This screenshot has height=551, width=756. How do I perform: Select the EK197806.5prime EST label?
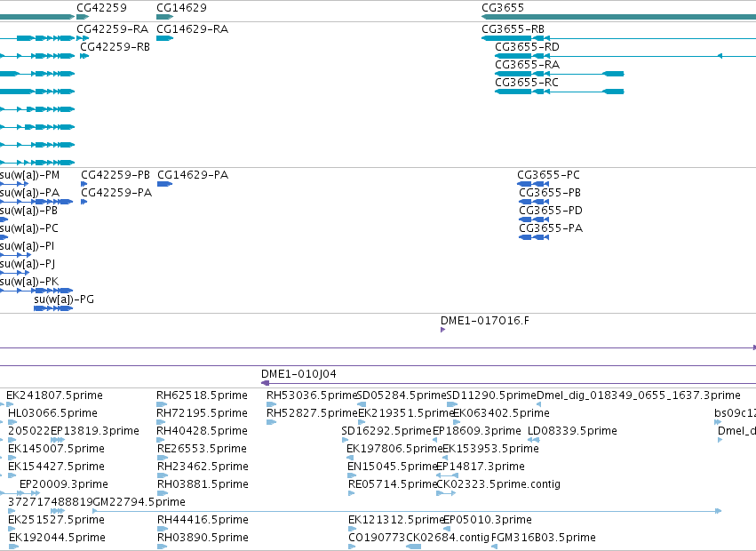click(x=394, y=449)
